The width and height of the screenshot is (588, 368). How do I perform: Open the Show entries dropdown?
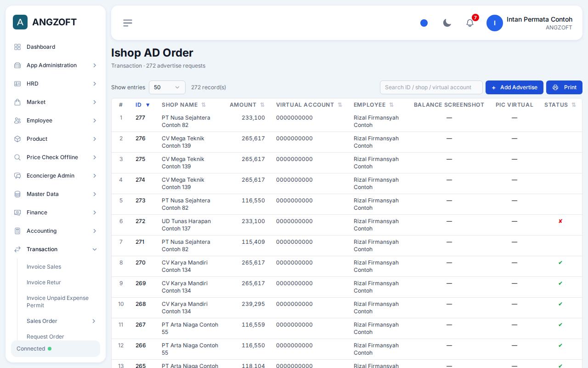pyautogui.click(x=167, y=87)
